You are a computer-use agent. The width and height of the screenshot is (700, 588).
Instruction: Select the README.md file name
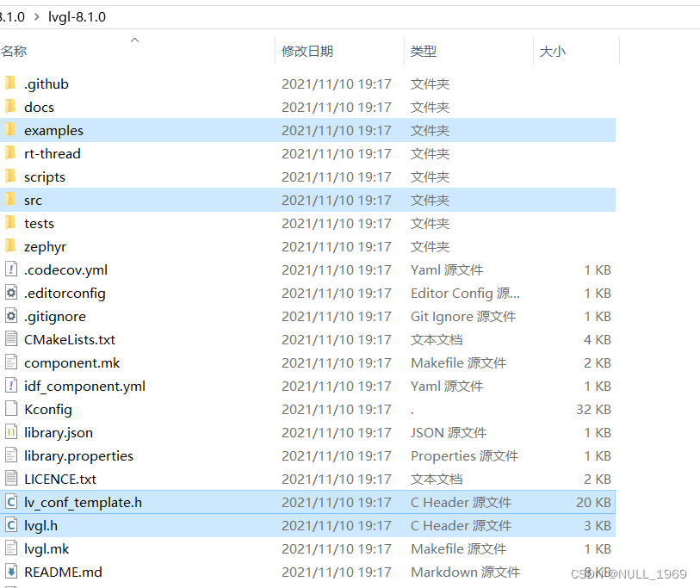tap(63, 572)
